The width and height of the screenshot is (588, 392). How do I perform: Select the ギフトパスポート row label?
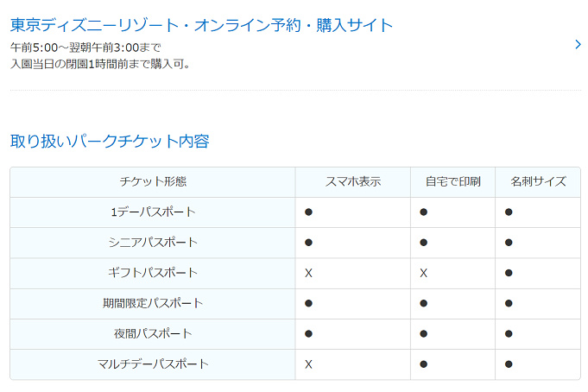point(153,273)
